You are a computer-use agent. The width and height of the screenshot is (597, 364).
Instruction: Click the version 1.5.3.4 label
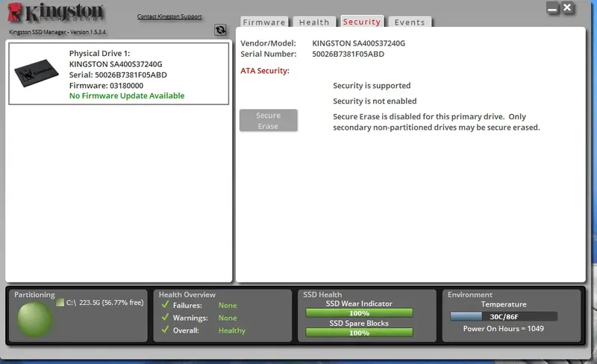coord(57,32)
